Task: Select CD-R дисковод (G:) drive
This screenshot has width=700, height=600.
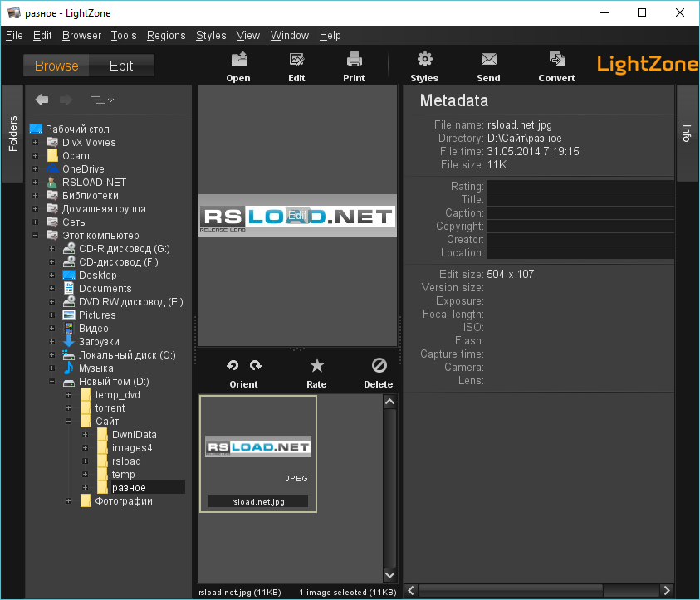Action: tap(117, 249)
